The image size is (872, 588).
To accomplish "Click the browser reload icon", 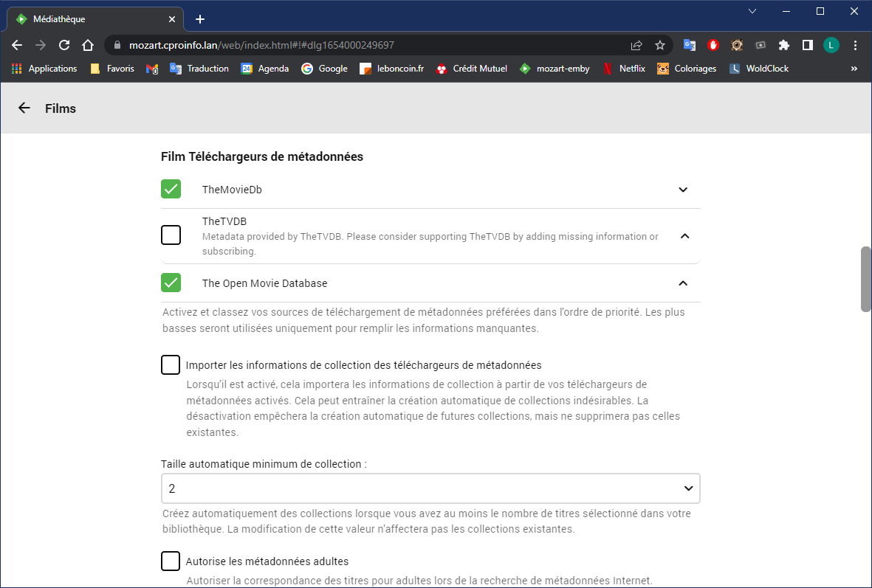I will [x=64, y=45].
